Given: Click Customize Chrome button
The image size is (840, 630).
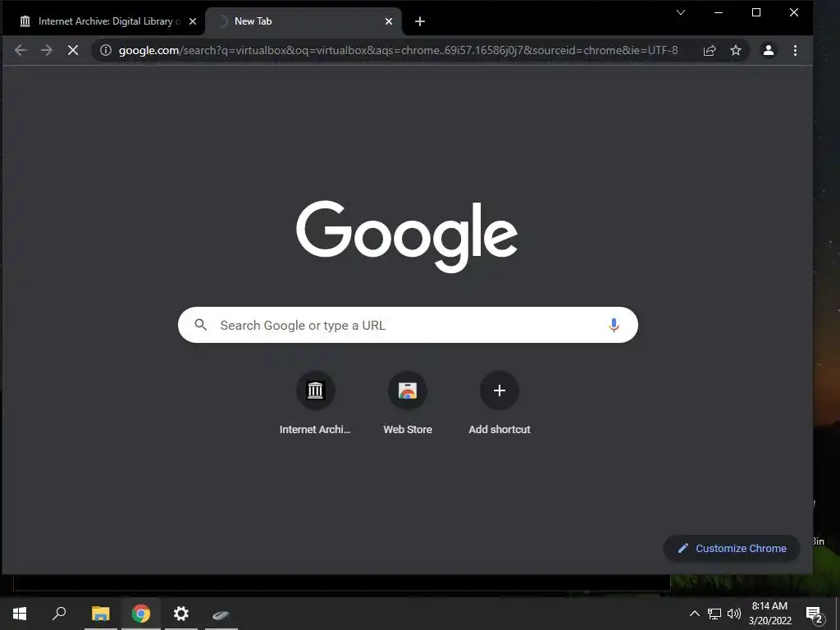Looking at the screenshot, I should click(x=732, y=548).
